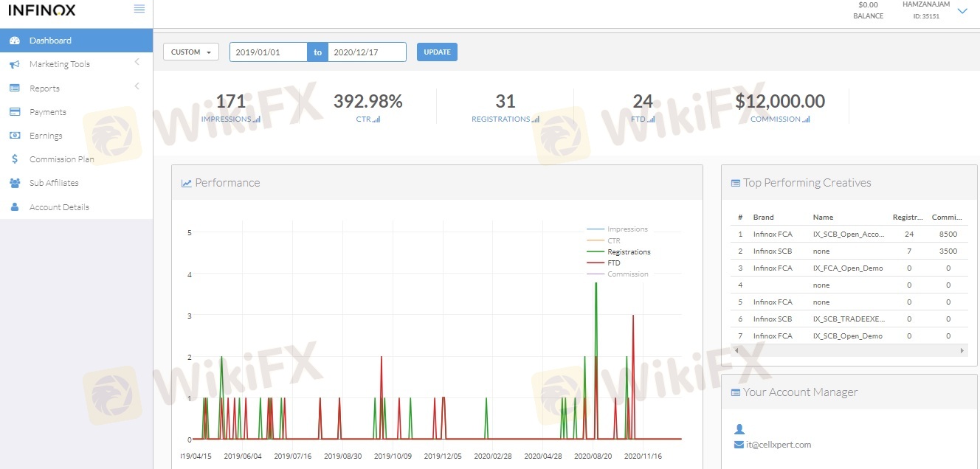Click the UPDATE button
This screenshot has height=469, width=980.
tap(437, 52)
